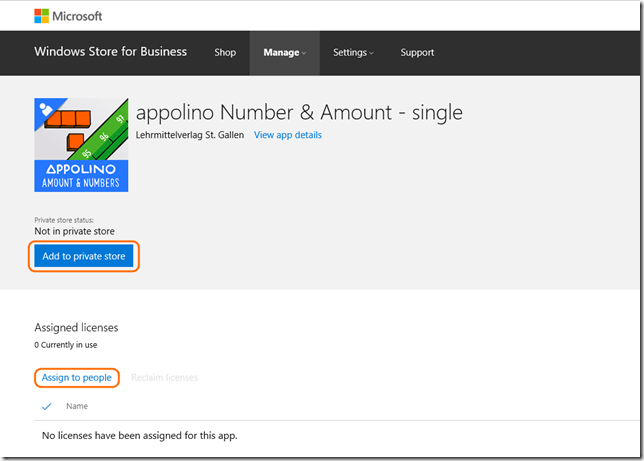Click the appolino Number & Amount title
644x461 pixels.
coord(299,110)
